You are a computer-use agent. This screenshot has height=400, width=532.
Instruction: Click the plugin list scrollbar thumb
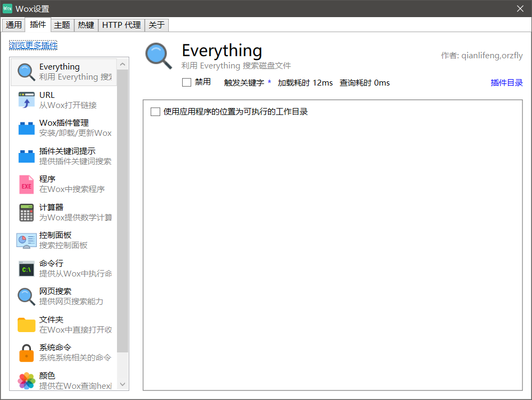[122, 211]
